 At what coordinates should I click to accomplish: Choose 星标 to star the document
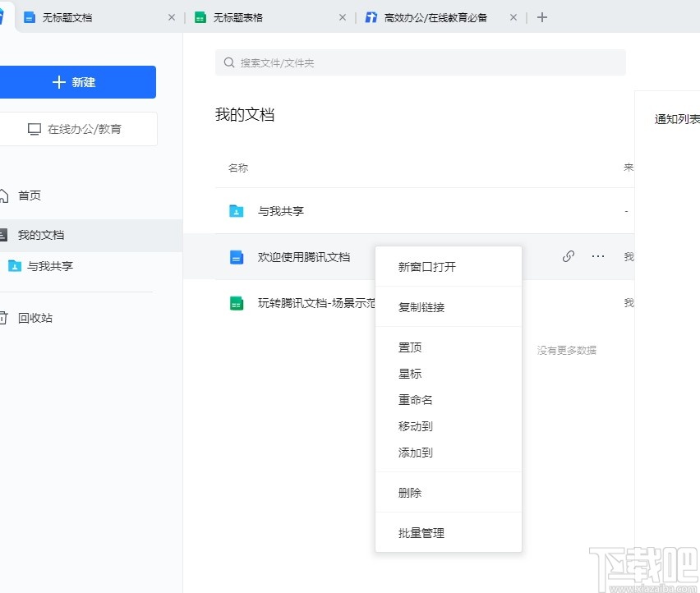(410, 373)
